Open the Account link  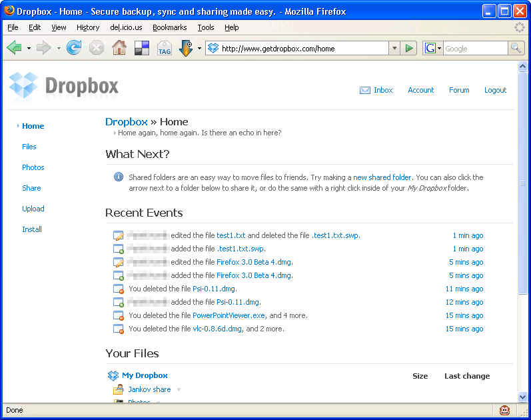click(420, 90)
